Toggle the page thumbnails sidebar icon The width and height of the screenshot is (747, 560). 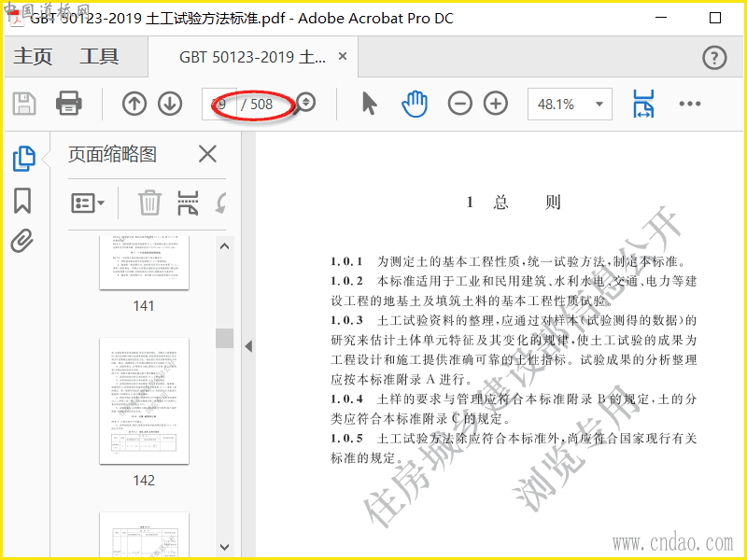click(x=24, y=158)
